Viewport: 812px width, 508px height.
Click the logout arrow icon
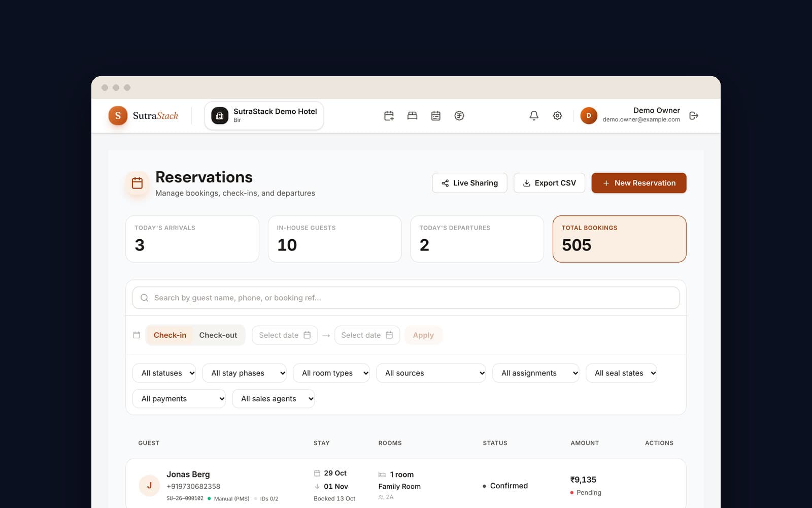click(694, 116)
